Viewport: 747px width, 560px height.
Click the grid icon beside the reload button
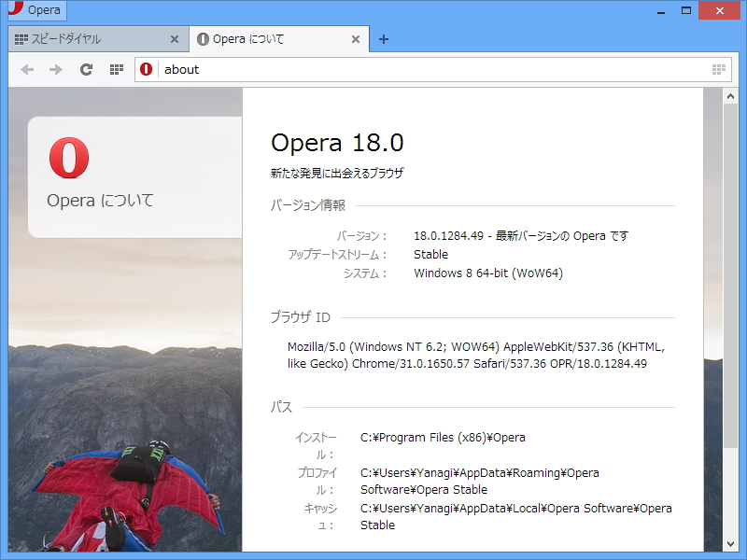point(115,68)
